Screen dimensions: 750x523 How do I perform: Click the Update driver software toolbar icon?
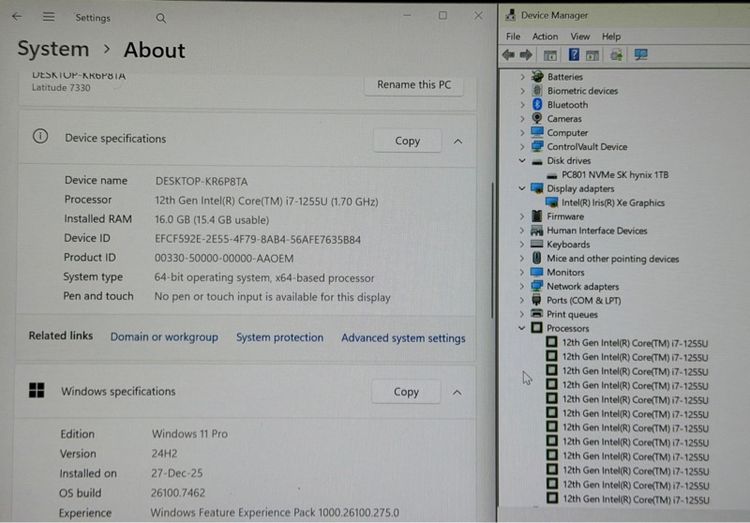click(x=617, y=56)
